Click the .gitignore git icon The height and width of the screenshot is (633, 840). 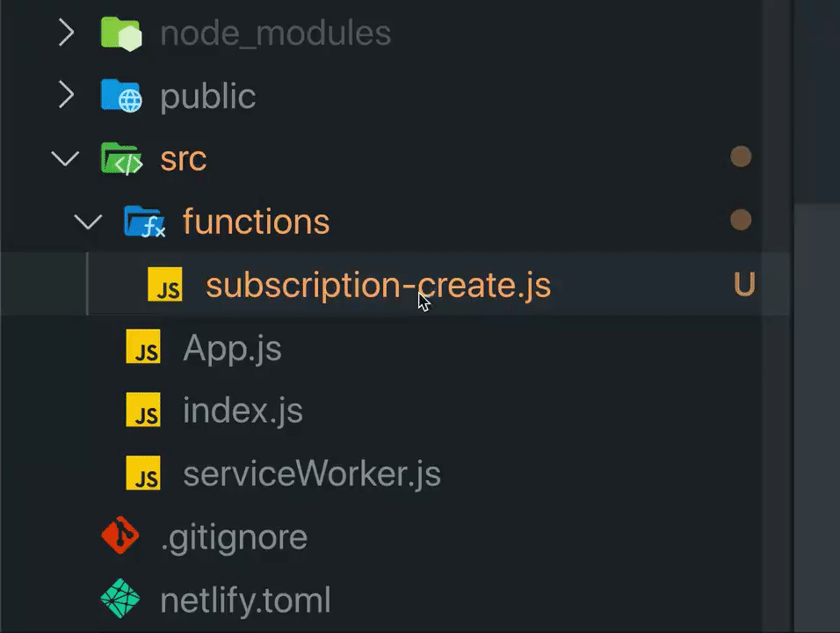[x=120, y=536]
